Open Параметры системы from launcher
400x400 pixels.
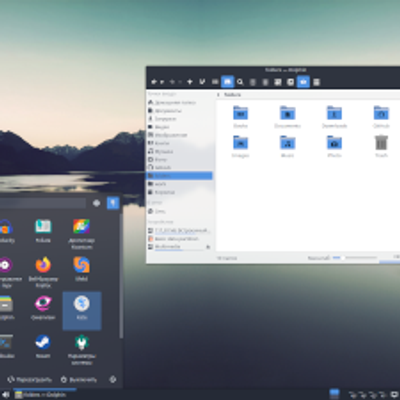[82, 350]
